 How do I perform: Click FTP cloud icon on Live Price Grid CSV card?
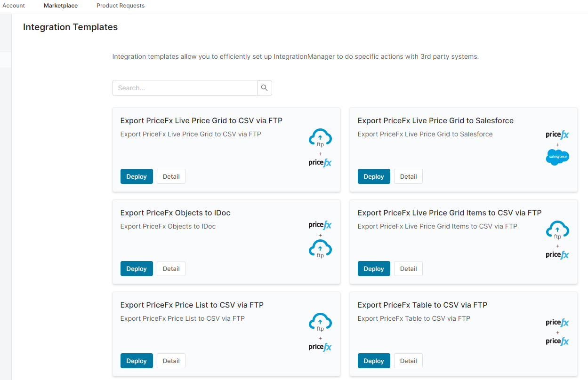(320, 138)
